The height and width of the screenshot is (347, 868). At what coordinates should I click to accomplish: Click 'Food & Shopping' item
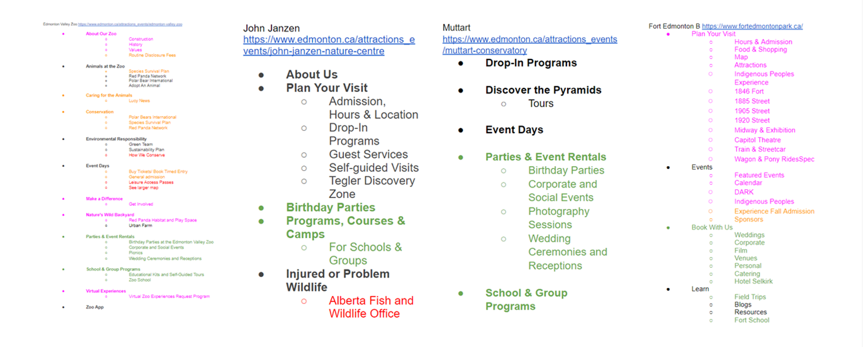[x=760, y=50]
